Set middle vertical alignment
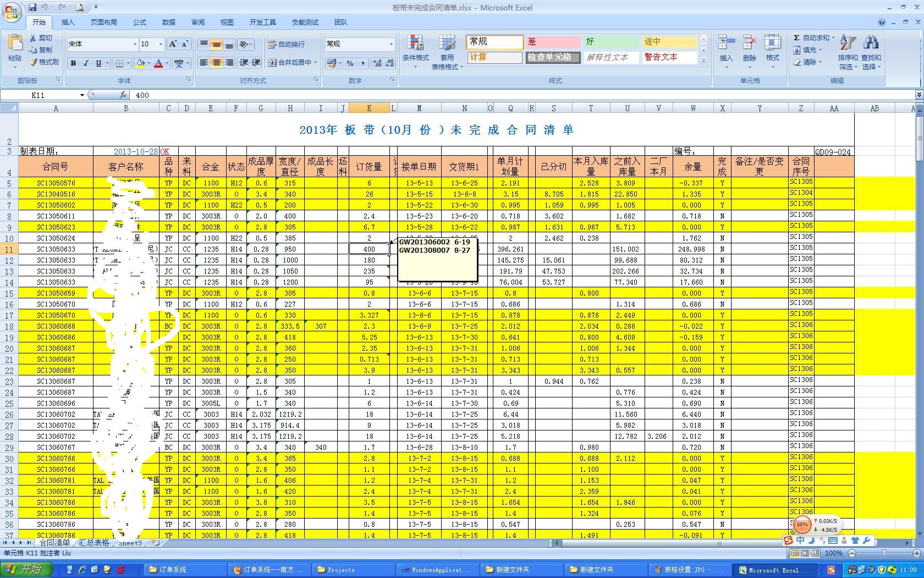The height and width of the screenshot is (578, 924). click(x=216, y=44)
